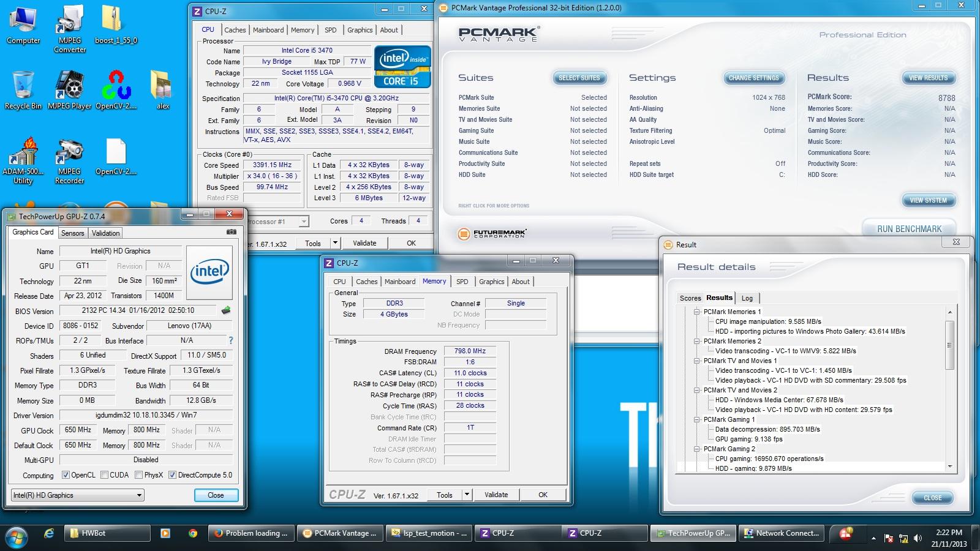Collapse PCMark Gaming 2 tree node
This screenshot has height=551, width=980.
(x=696, y=449)
